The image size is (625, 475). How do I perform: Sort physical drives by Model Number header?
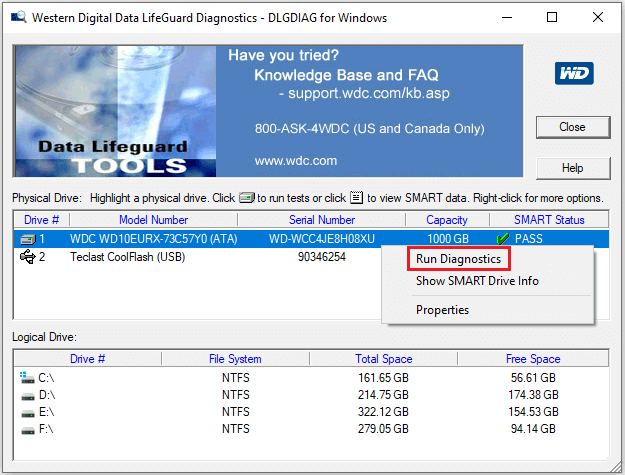pos(153,220)
